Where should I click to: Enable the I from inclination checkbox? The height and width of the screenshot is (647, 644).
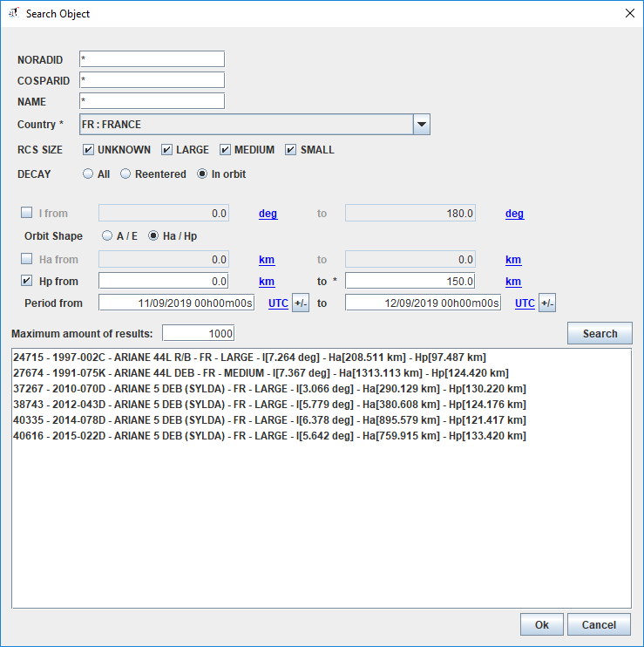click(x=27, y=214)
